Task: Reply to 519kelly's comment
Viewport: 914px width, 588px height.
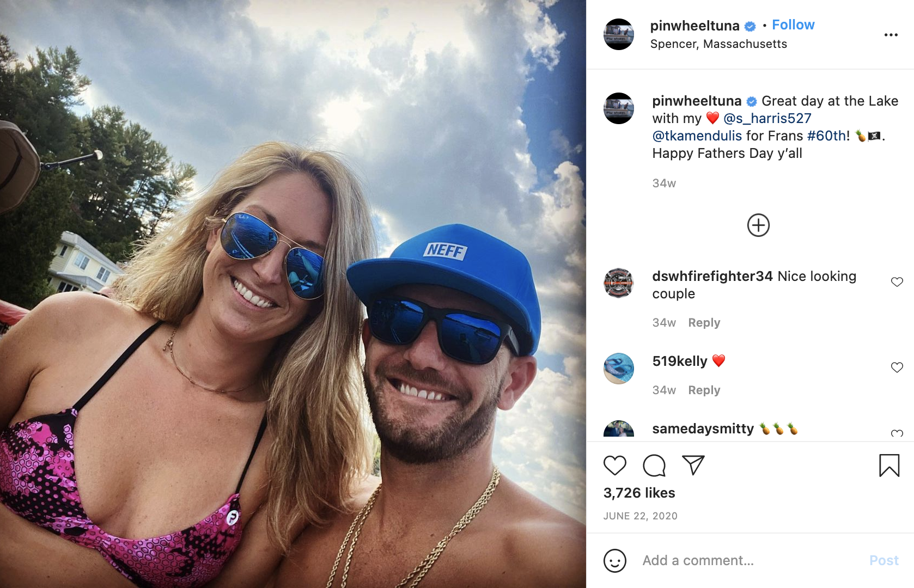Action: coord(704,390)
